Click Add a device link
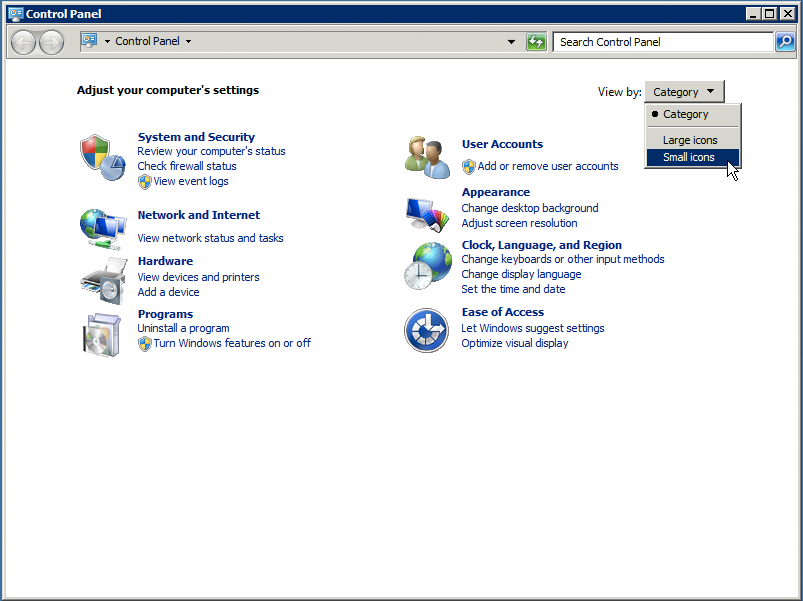The width and height of the screenshot is (803, 601). (168, 292)
